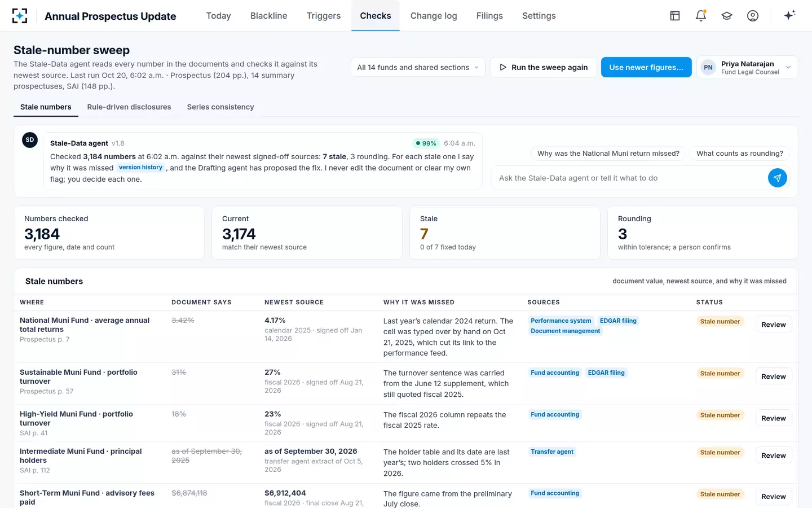The image size is (812, 508).
Task: Open the 'All 14 funds and shared sections' dropdown
Action: click(418, 67)
